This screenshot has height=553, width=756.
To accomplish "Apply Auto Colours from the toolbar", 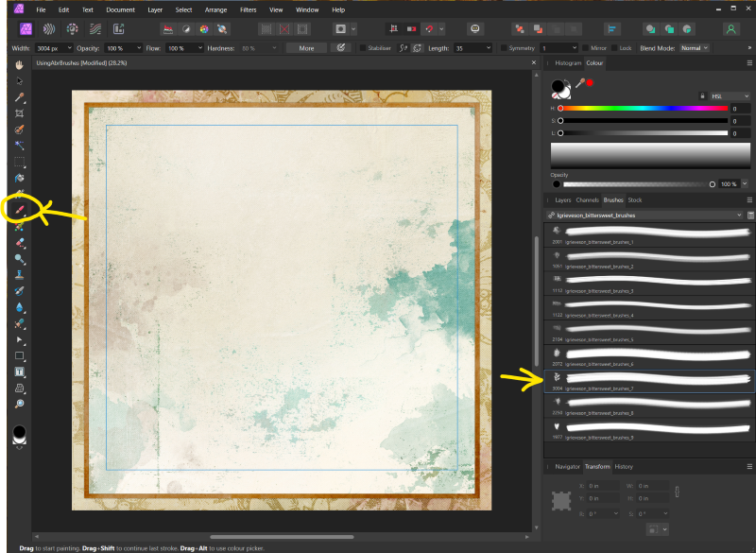I will click(x=204, y=29).
